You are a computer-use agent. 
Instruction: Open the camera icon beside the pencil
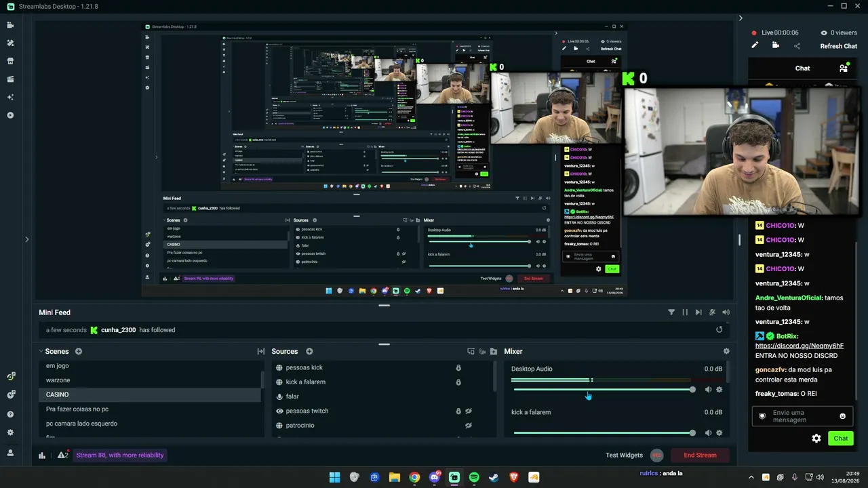pyautogui.click(x=776, y=45)
